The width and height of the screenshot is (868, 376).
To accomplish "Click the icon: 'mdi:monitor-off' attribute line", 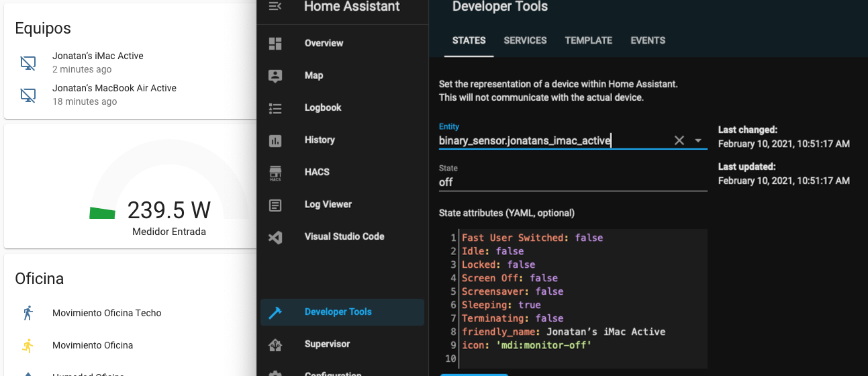I will [527, 345].
